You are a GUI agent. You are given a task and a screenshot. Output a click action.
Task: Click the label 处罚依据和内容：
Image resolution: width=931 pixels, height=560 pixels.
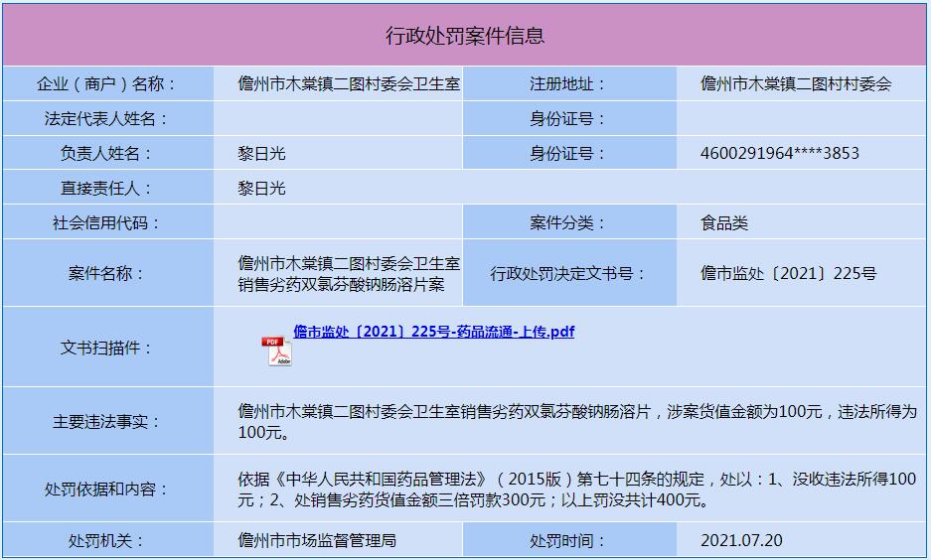click(x=107, y=490)
